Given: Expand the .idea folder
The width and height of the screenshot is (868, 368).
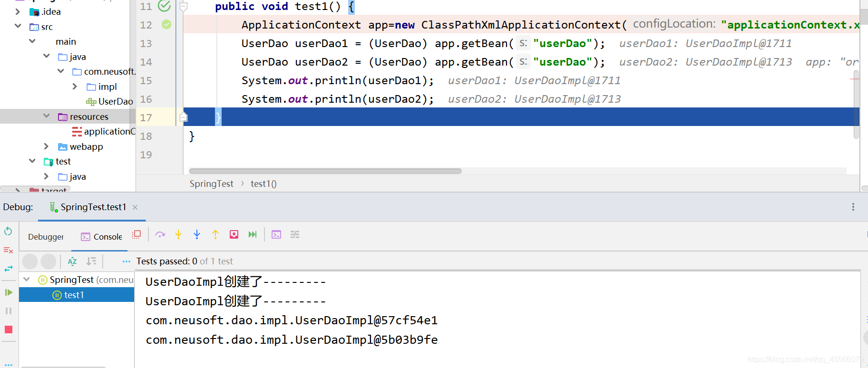Looking at the screenshot, I should tap(18, 11).
